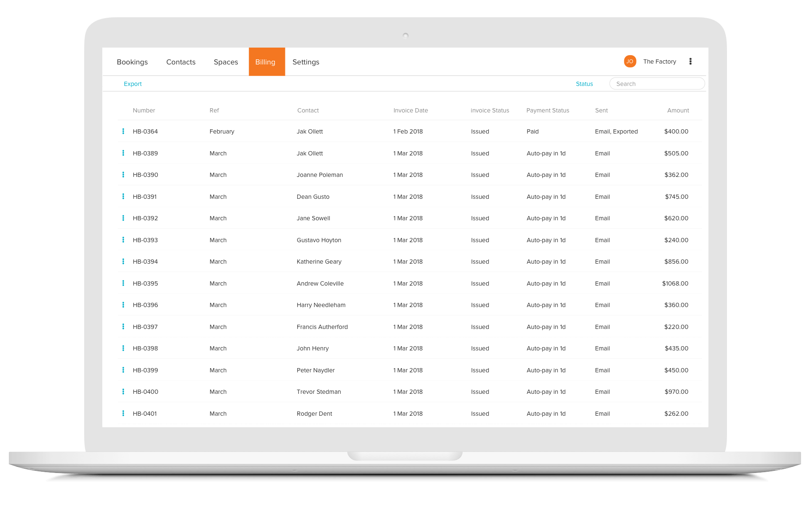Viewport: 812px width, 505px height.
Task: Sort by Amount column header
Action: 678,110
